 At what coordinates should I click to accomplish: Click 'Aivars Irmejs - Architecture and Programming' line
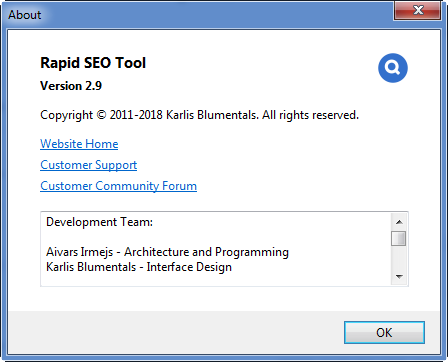(167, 252)
